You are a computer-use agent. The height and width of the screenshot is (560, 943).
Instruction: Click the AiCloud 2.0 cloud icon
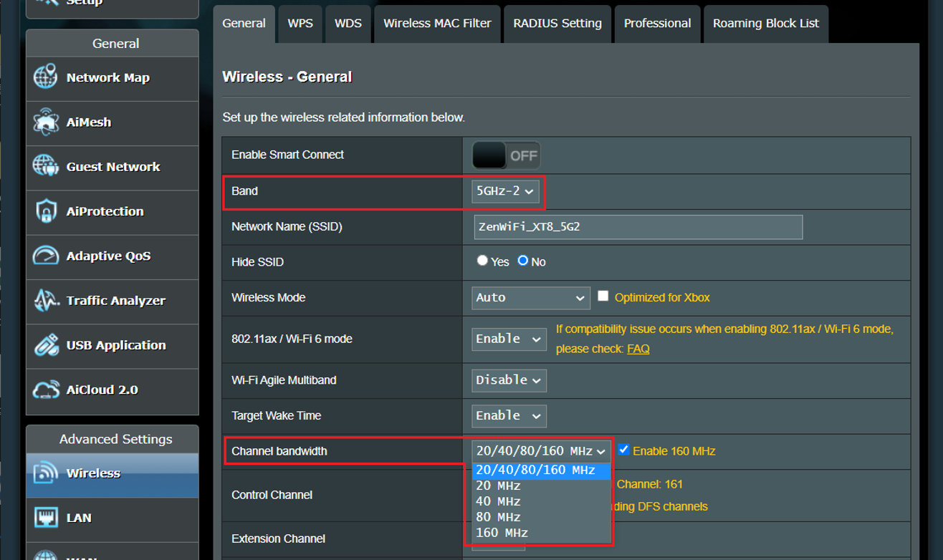[x=45, y=390]
